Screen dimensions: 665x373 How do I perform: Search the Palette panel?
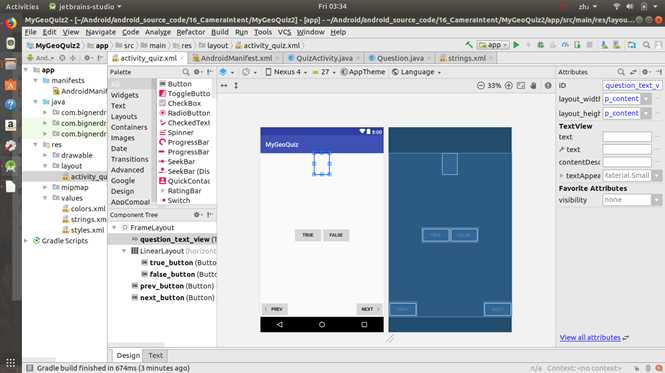(x=186, y=72)
